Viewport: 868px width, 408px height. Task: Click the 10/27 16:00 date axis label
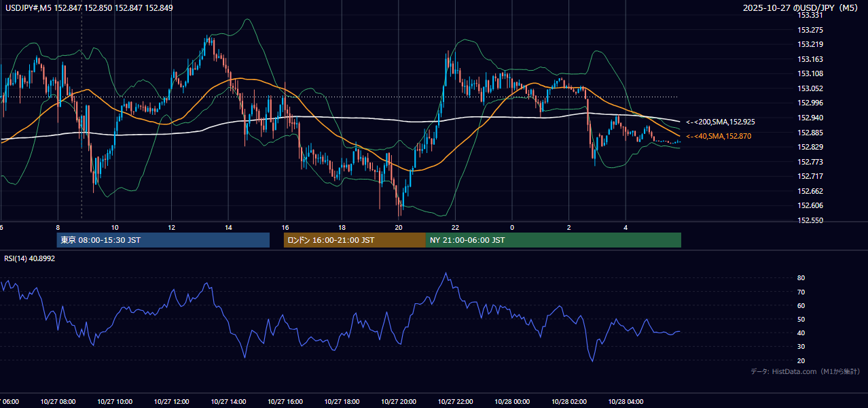coord(285,402)
